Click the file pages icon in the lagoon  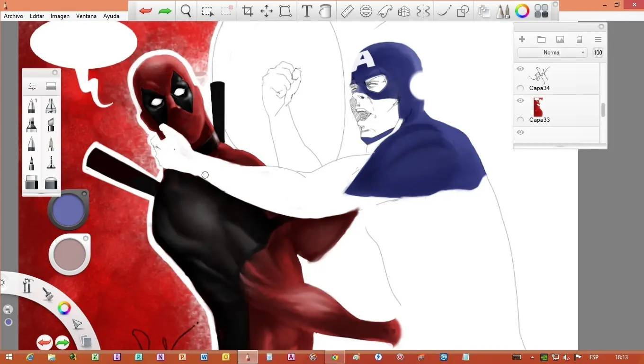click(86, 340)
